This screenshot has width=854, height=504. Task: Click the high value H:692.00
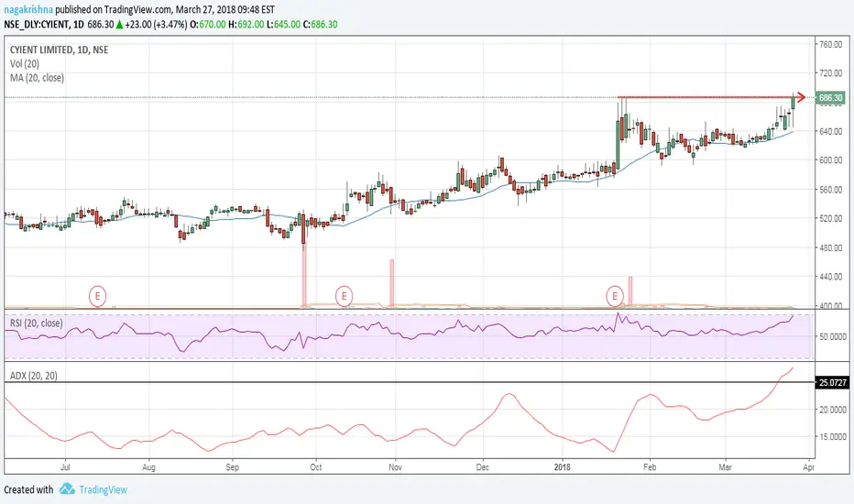coord(246,25)
